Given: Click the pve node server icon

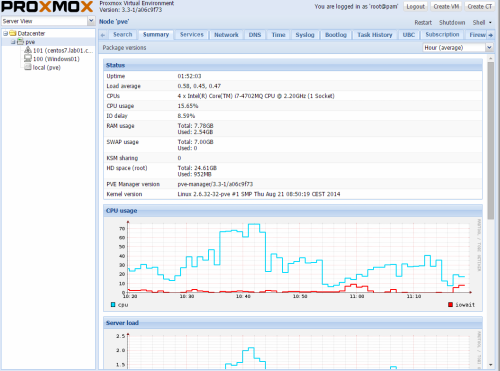Looking at the screenshot, I should (x=21, y=42).
